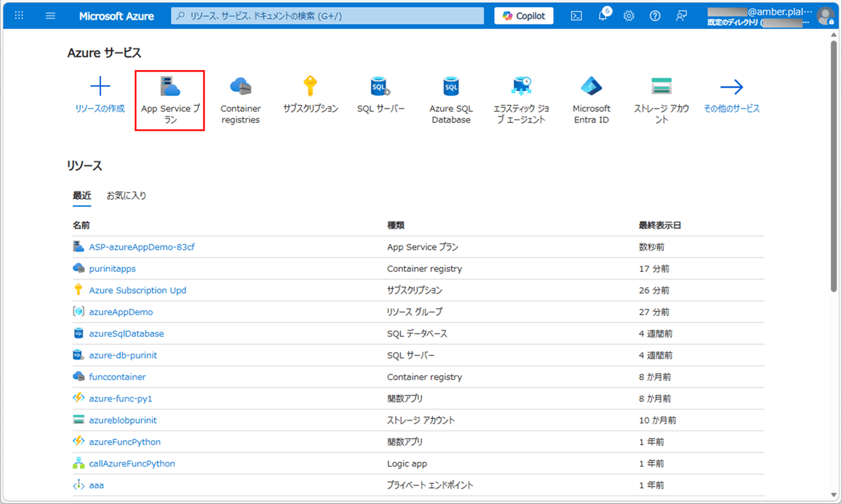Open the notifications bell

tap(602, 16)
